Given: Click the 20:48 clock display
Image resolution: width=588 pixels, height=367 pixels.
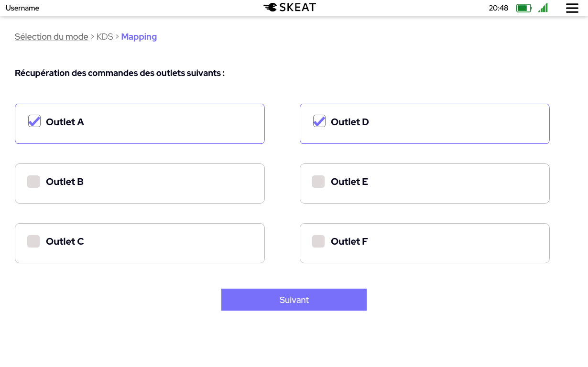Looking at the screenshot, I should [x=498, y=8].
